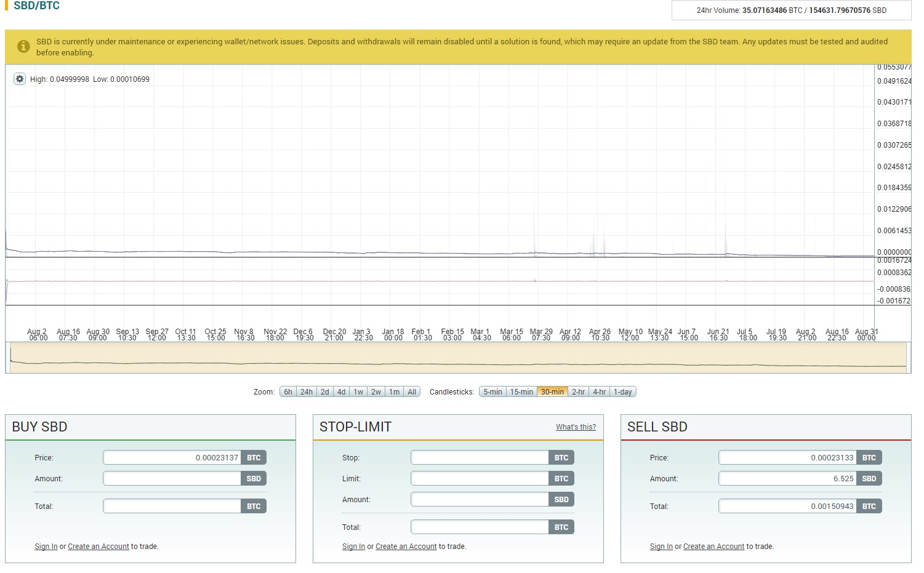Focus the Buy SBD Total field

click(x=172, y=507)
